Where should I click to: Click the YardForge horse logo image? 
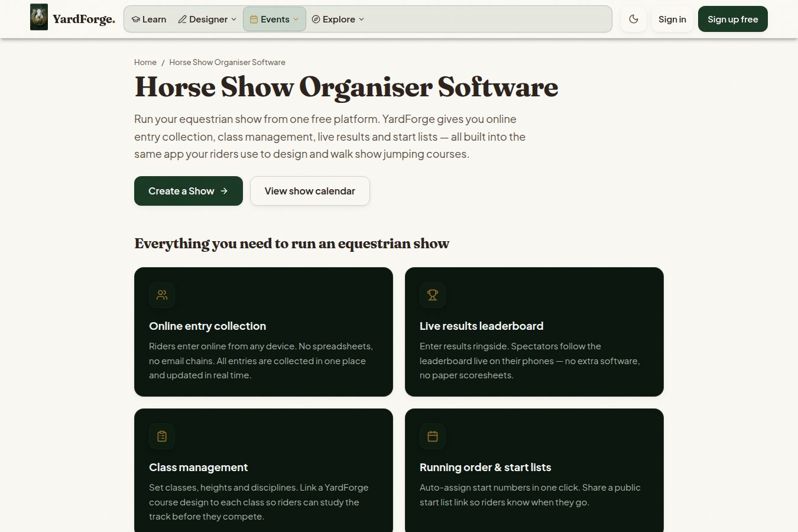point(39,17)
